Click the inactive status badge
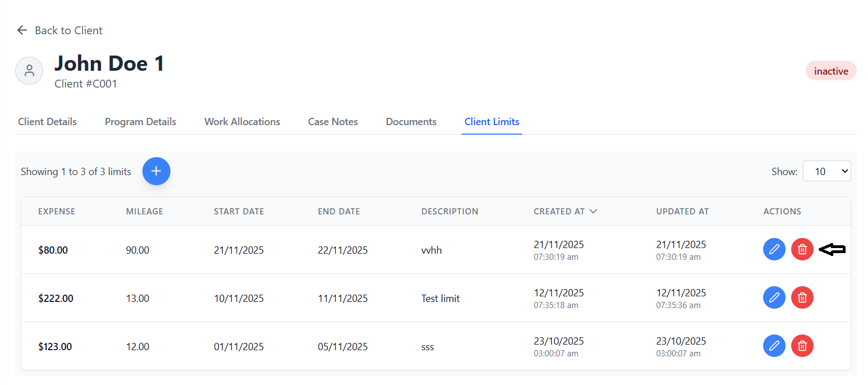This screenshot has width=868, height=385. tap(830, 71)
